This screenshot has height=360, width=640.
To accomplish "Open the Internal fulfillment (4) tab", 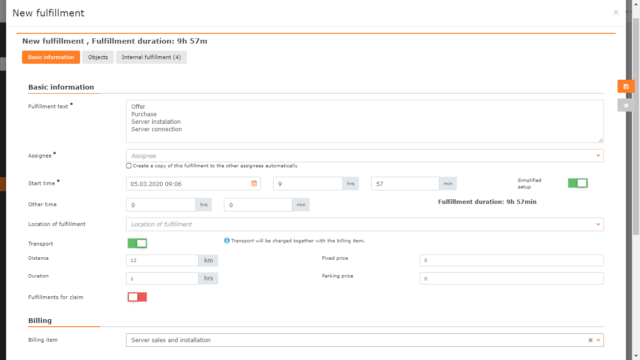I will pos(151,57).
